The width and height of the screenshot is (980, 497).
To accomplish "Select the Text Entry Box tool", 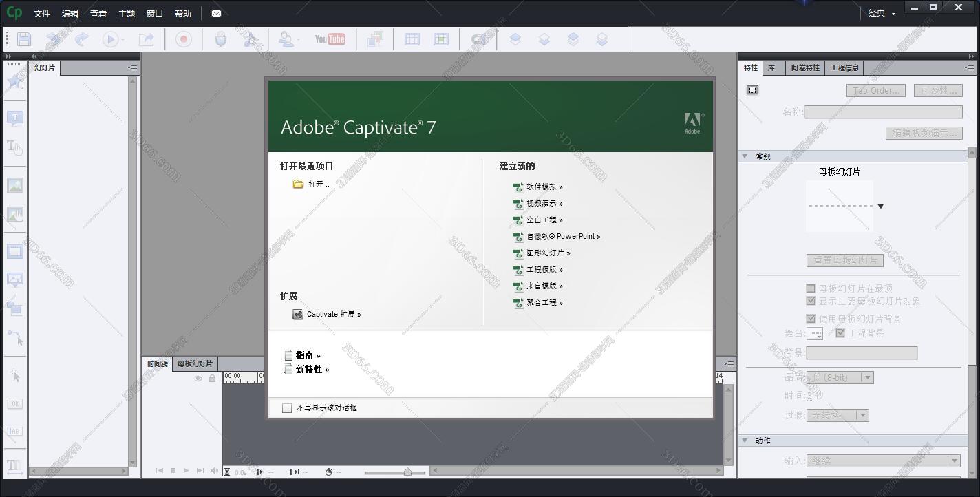I will tap(14, 430).
